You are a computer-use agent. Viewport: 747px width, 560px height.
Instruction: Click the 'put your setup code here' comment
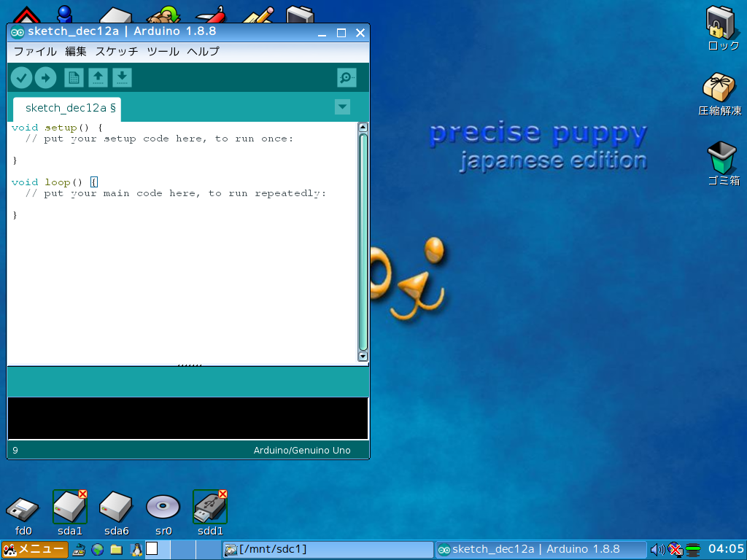tap(159, 139)
